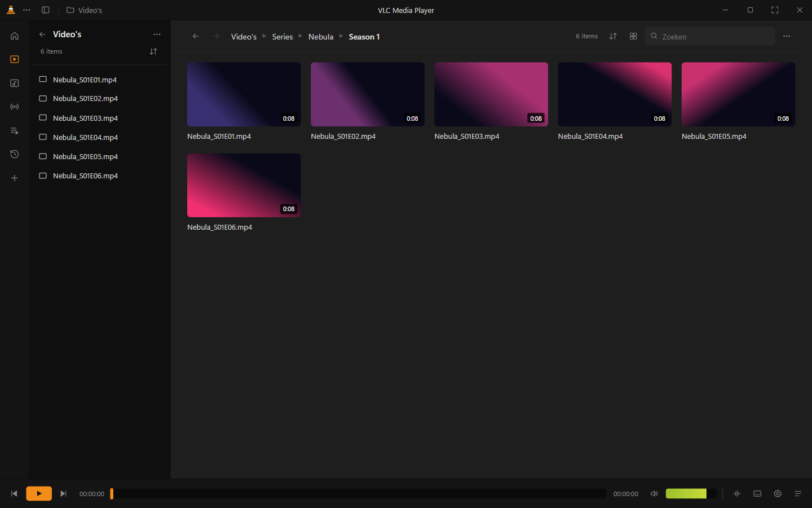Open the playlists sidebar icon
812x508 pixels.
point(15,130)
